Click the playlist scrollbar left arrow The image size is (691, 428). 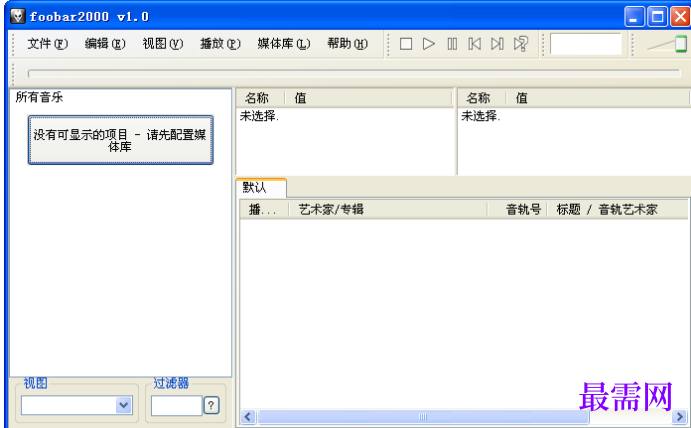pyautogui.click(x=248, y=417)
